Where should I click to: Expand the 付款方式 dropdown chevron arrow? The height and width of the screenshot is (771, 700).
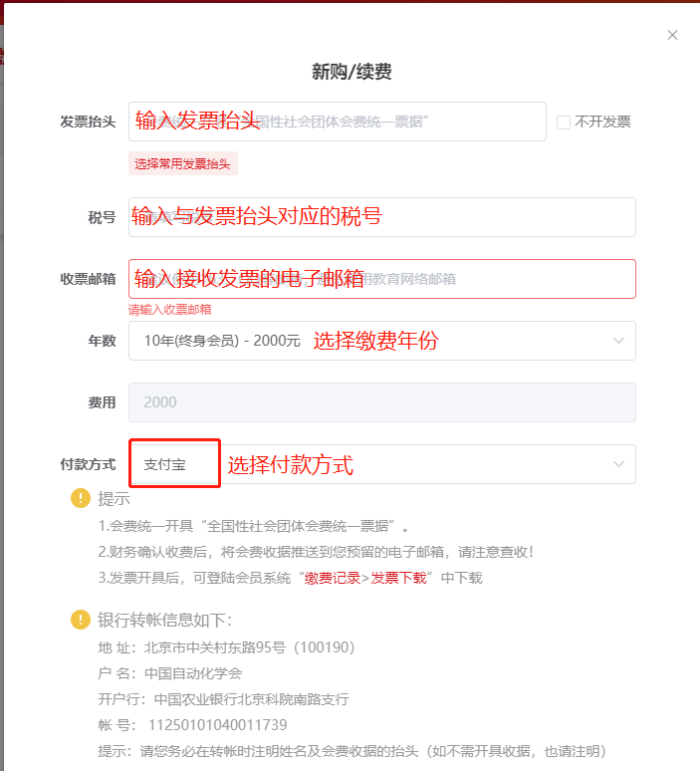618,464
